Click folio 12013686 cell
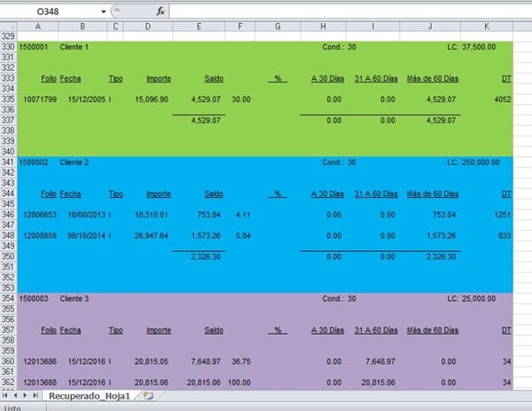Screen dimensions: 532x411 pyautogui.click(x=40, y=361)
